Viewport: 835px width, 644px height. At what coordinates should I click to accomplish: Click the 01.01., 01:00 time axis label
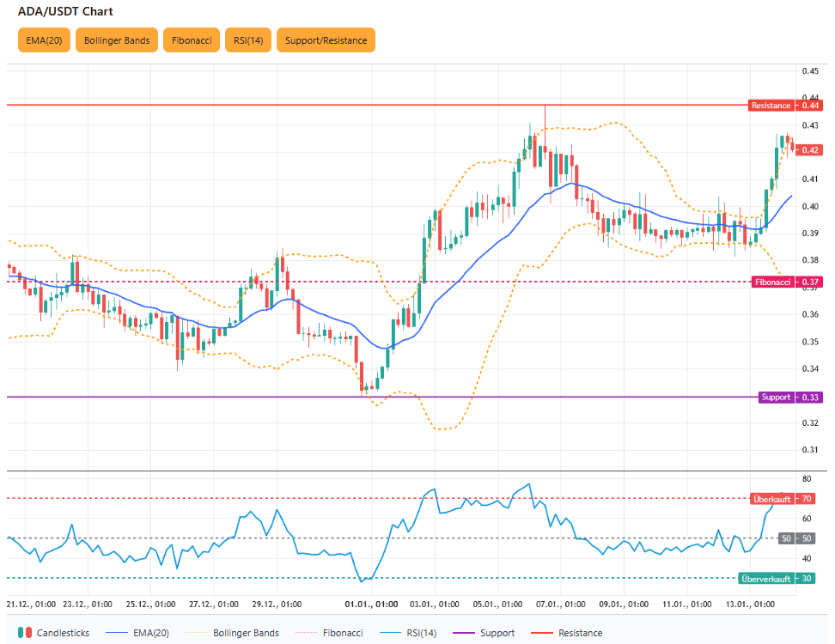371,605
